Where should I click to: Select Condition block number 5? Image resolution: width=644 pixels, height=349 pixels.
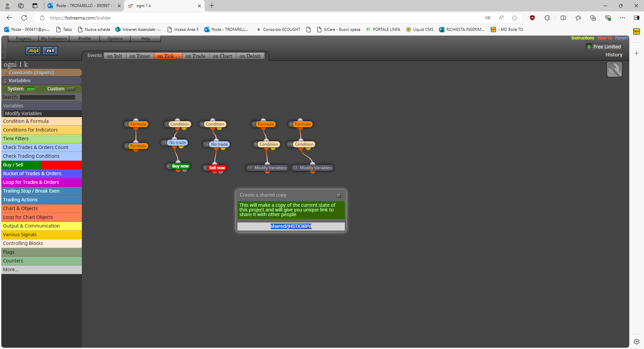pos(215,124)
